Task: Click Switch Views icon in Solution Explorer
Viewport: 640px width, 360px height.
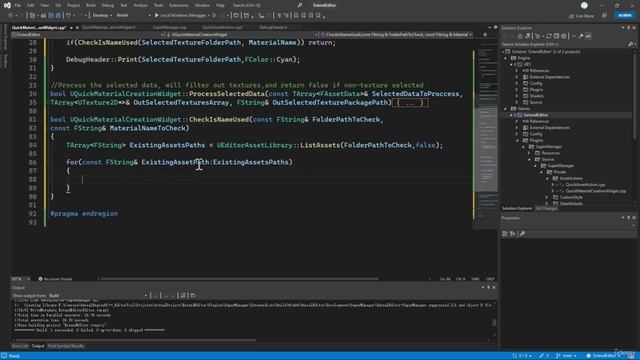Action: click(x=527, y=36)
